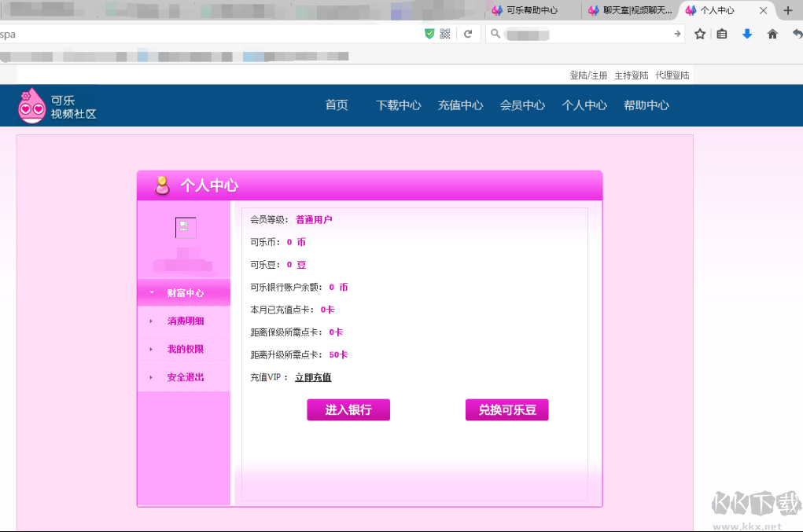Click the user avatar icon on 个人中心 banner
Viewport: 803px width, 532px height.
162,185
